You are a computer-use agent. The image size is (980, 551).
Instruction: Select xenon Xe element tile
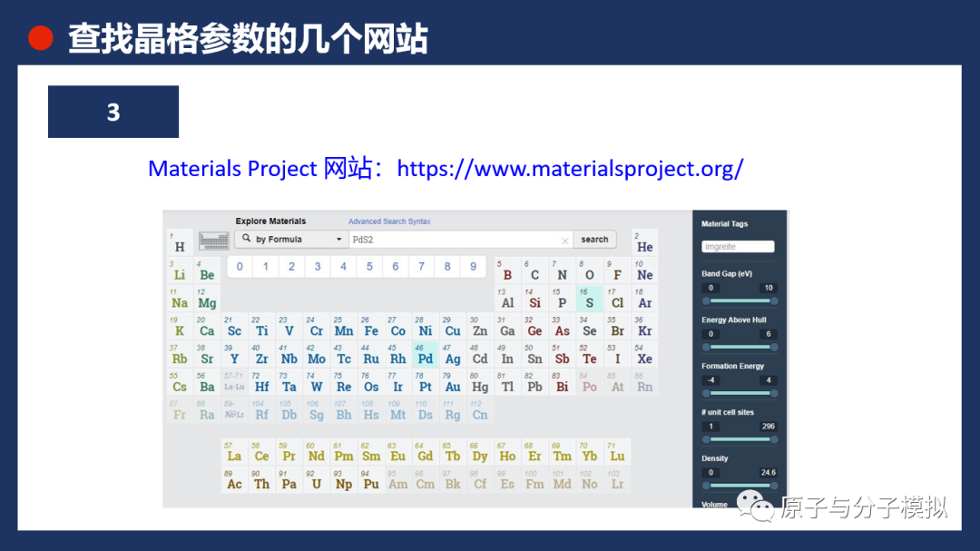[644, 355]
